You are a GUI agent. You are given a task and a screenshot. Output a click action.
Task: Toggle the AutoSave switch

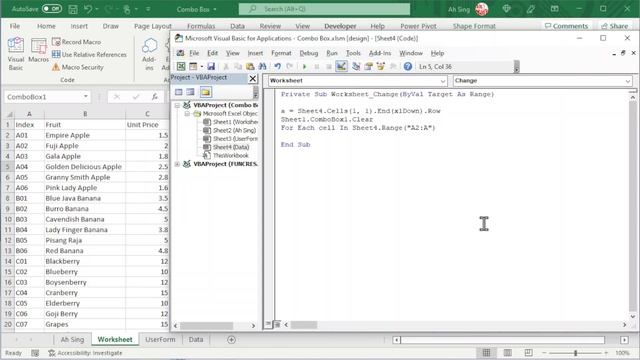click(51, 9)
